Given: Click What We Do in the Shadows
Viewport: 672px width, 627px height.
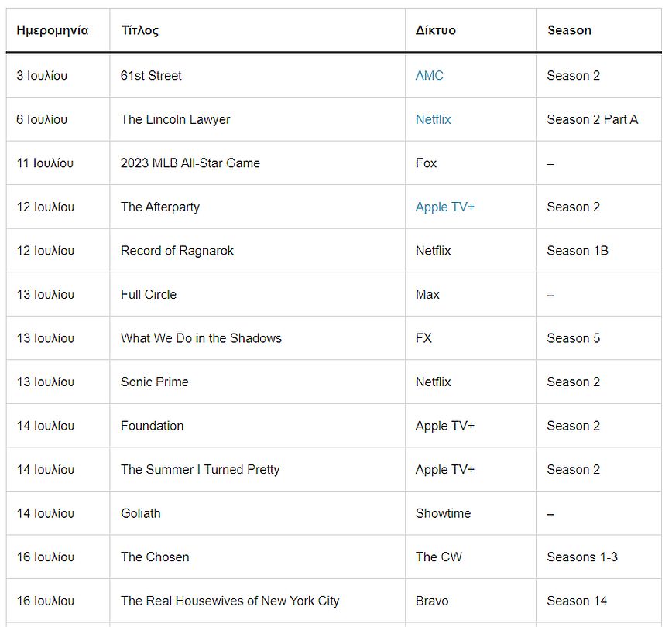Looking at the screenshot, I should click(201, 338).
